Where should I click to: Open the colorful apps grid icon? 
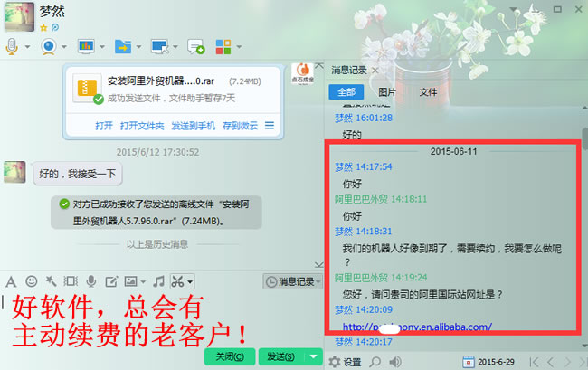click(223, 47)
